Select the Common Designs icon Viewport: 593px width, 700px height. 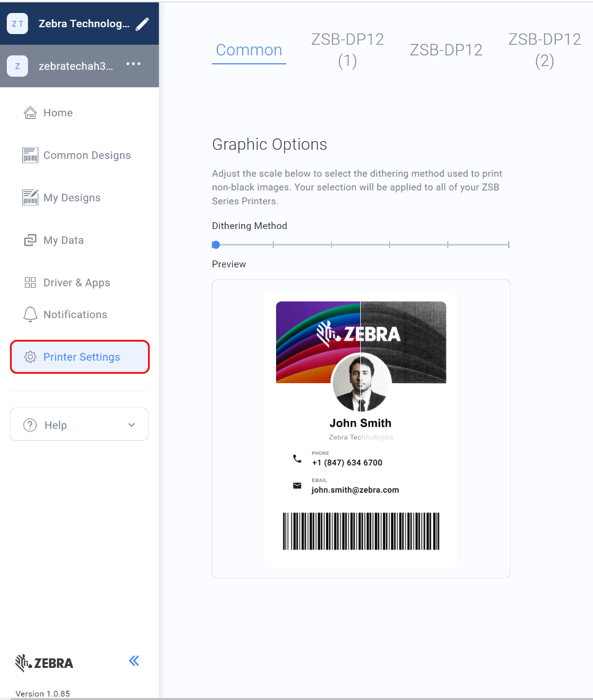[30, 155]
